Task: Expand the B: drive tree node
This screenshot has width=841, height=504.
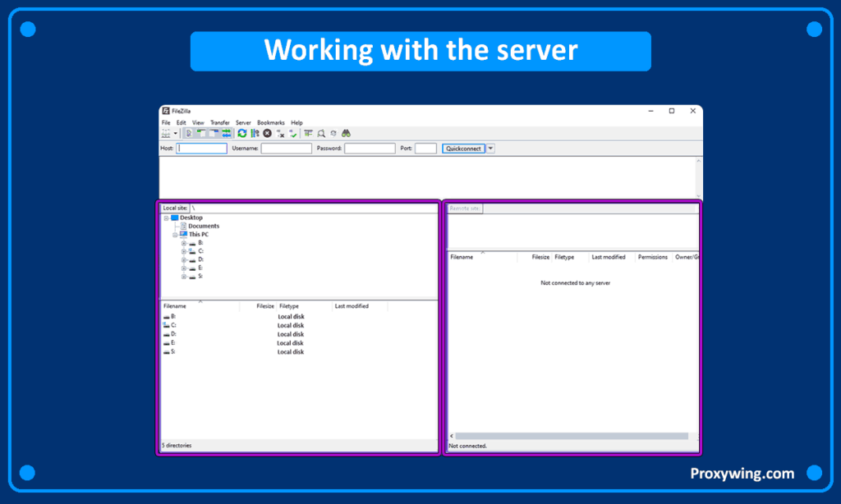Action: coord(183,244)
